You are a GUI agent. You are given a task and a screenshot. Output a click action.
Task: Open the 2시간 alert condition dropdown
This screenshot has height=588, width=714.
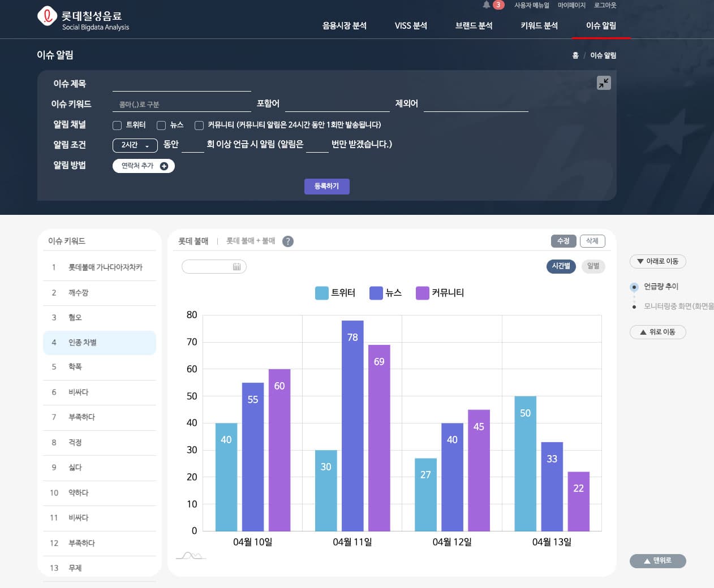[135, 145]
